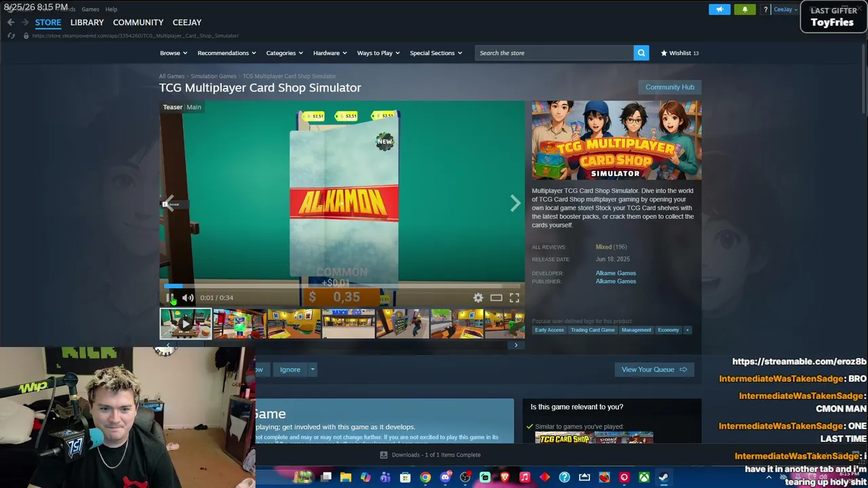This screenshot has width=868, height=488.
Task: Expand the Special Sections menu
Action: 436,53
